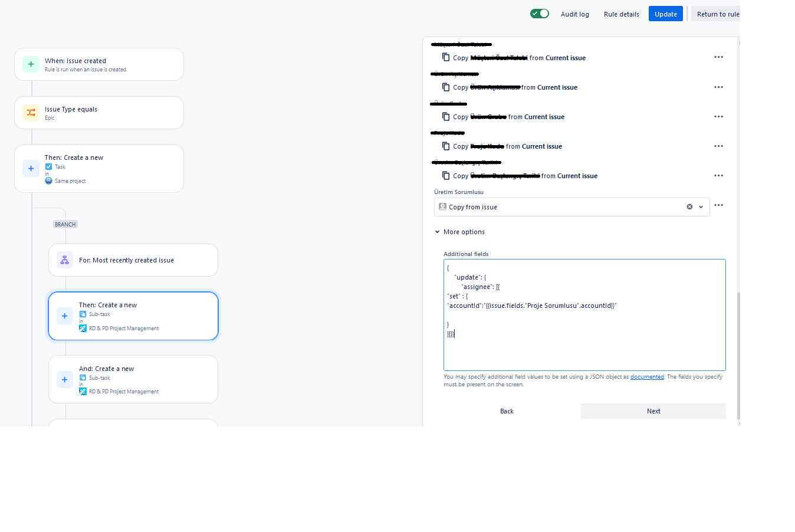Click the green plus trigger icon
This screenshot has width=795, height=532.
(31, 64)
